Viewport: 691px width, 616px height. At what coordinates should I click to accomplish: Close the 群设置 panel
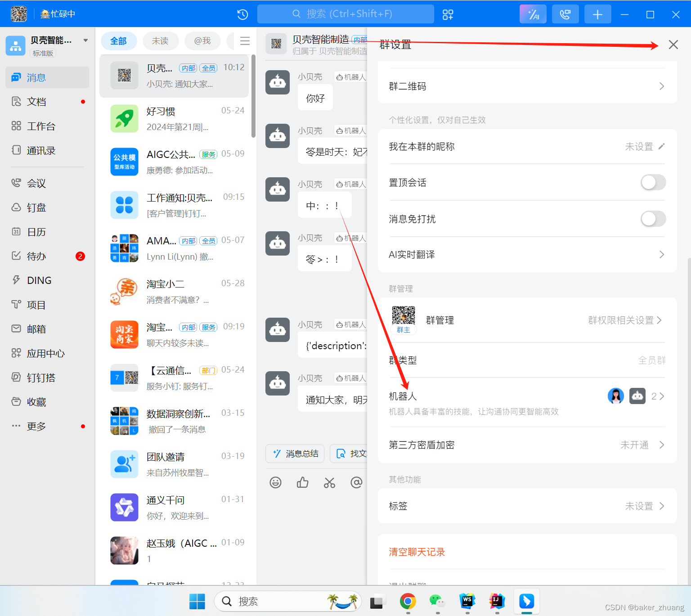(x=673, y=45)
